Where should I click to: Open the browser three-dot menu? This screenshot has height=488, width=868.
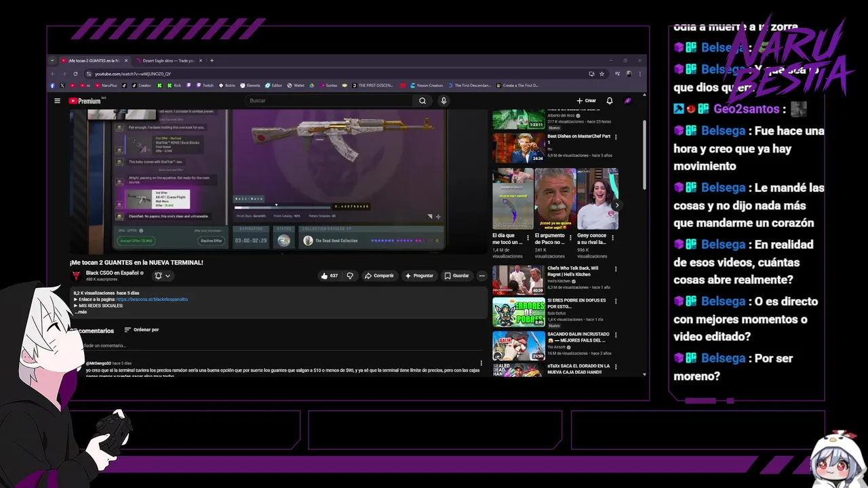click(639, 74)
